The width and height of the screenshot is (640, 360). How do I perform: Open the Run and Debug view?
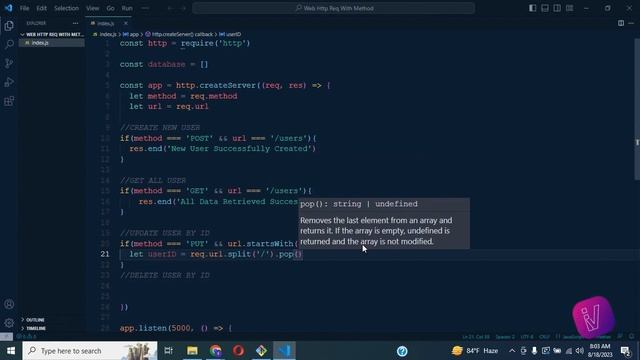coord(9,82)
